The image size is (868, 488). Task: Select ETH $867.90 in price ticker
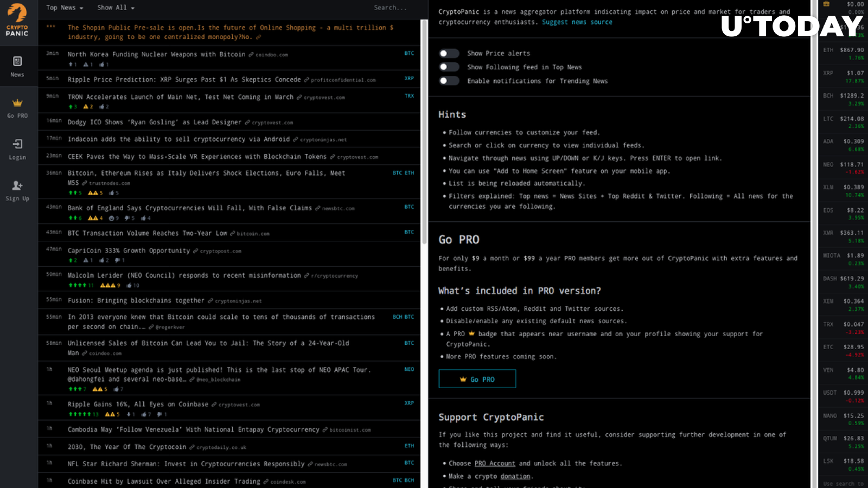[843, 53]
